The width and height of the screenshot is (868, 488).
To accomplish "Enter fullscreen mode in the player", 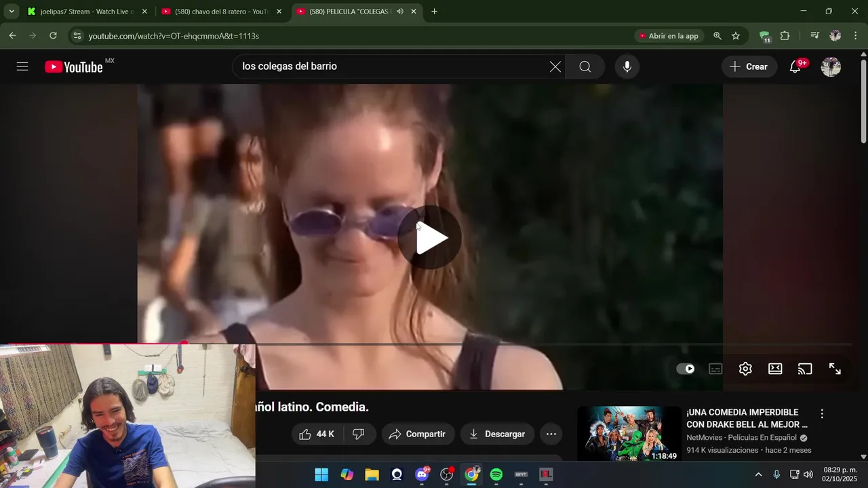I will pos(835,369).
